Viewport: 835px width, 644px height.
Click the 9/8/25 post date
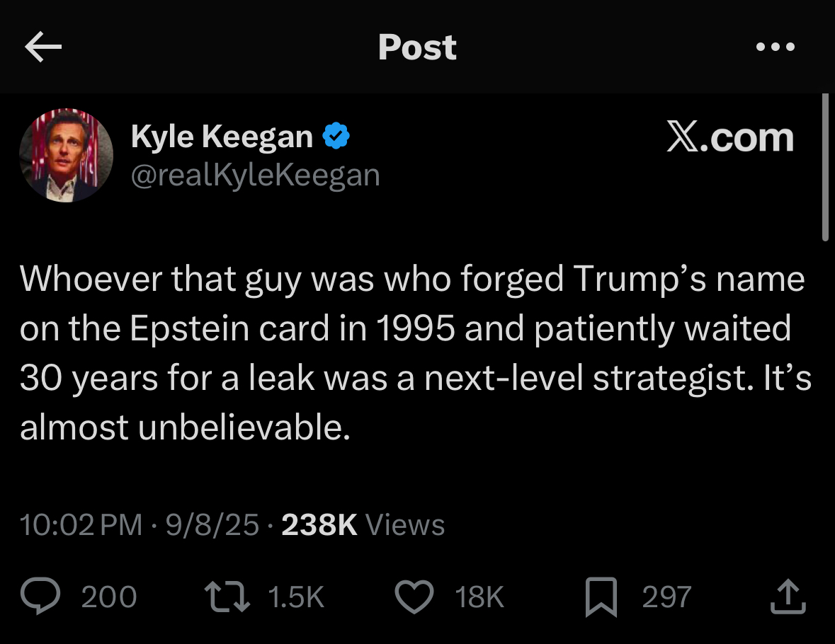[211, 525]
